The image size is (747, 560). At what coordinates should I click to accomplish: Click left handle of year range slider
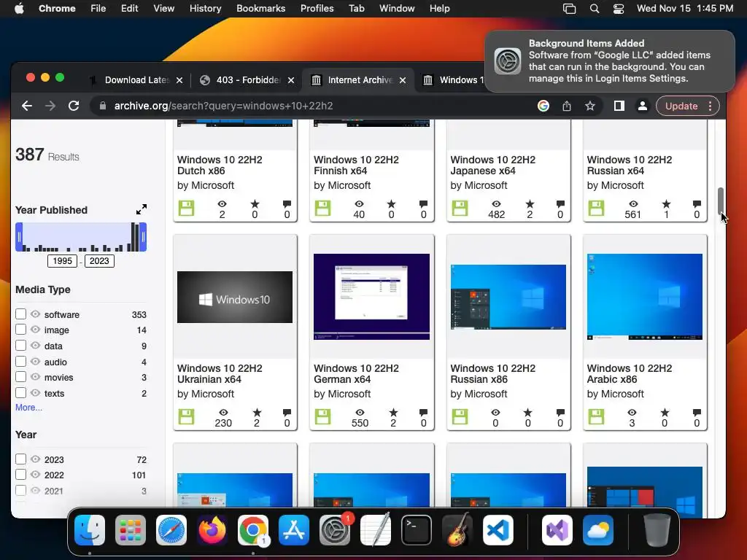pyautogui.click(x=19, y=237)
